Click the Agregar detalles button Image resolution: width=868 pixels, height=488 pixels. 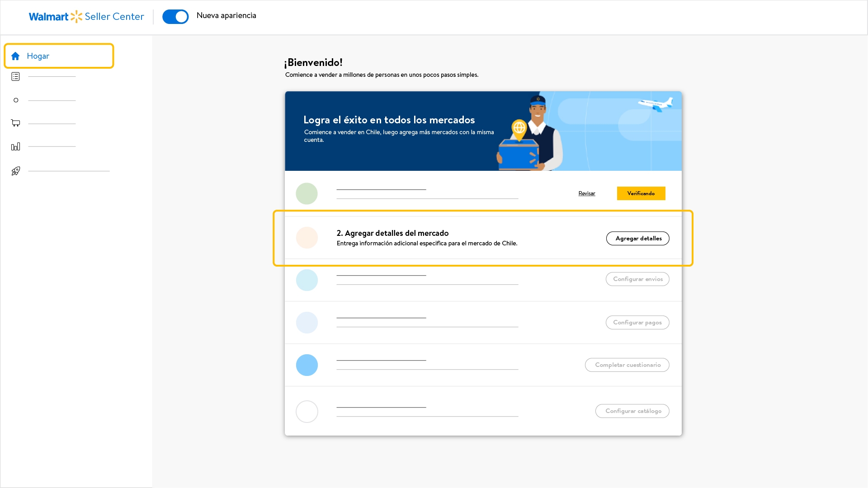(637, 239)
